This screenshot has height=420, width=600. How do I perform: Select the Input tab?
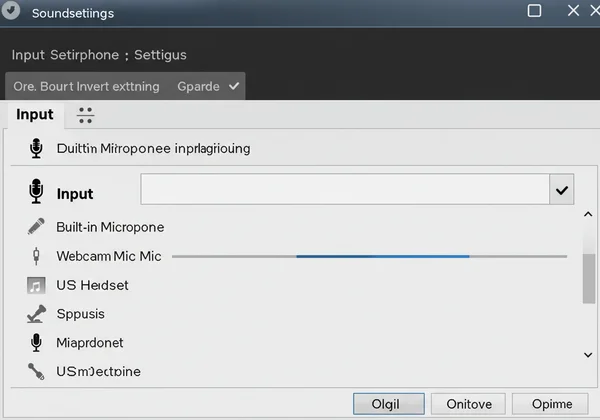click(x=35, y=115)
